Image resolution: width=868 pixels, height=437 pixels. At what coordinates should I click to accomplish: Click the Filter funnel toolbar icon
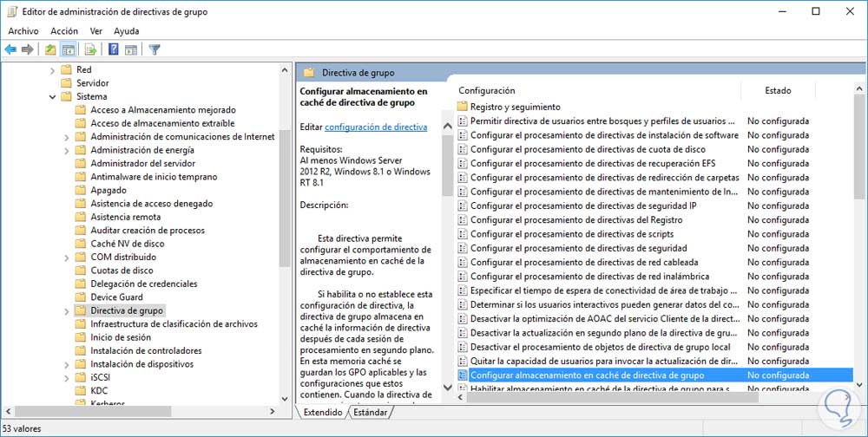[x=155, y=49]
